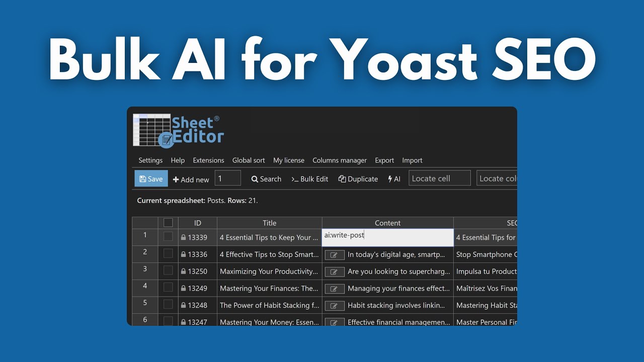The width and height of the screenshot is (644, 362).
Task: Click the ID column header
Action: point(198,223)
